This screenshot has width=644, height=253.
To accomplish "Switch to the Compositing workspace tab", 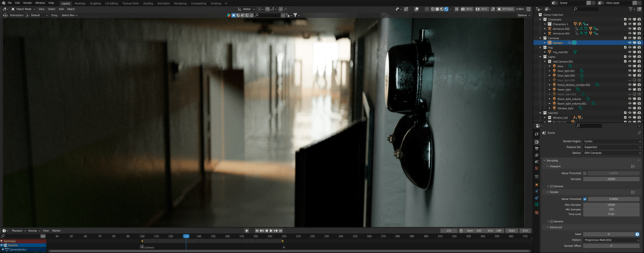I will coord(198,3).
